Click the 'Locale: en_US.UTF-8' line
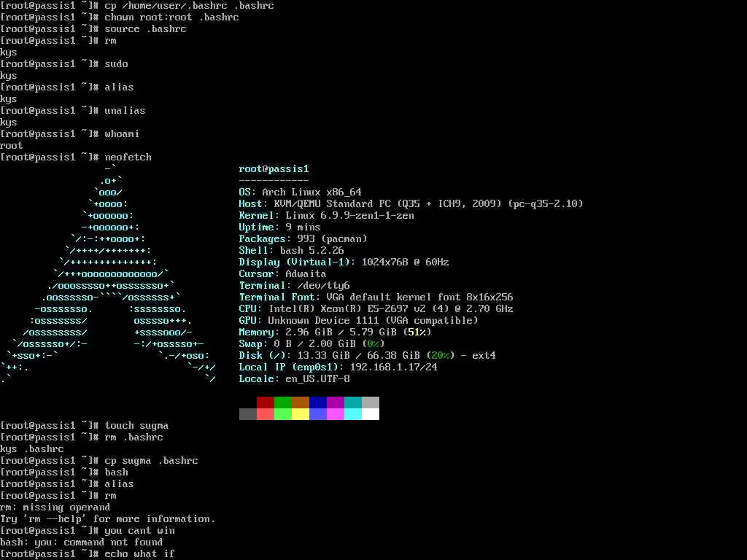 coord(295,379)
